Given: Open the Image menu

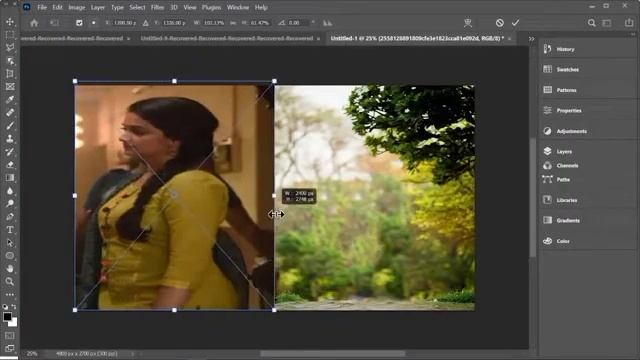Looking at the screenshot, I should click(77, 7).
